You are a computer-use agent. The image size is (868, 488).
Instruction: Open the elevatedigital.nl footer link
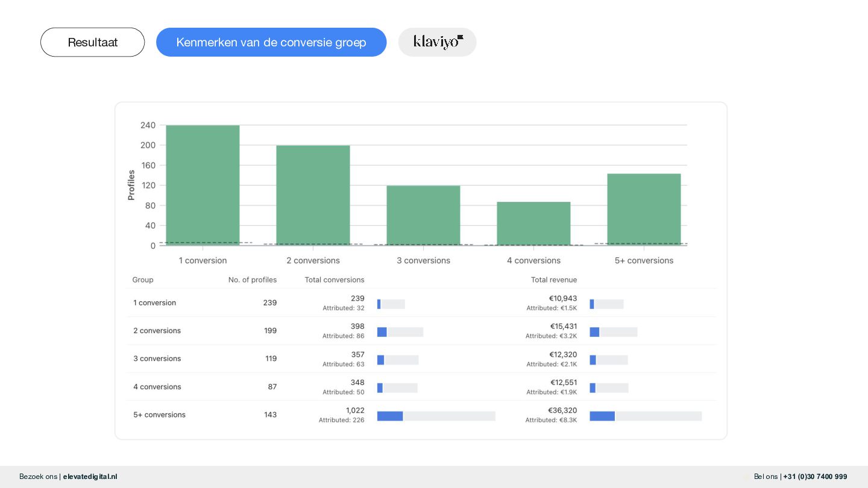90,477
